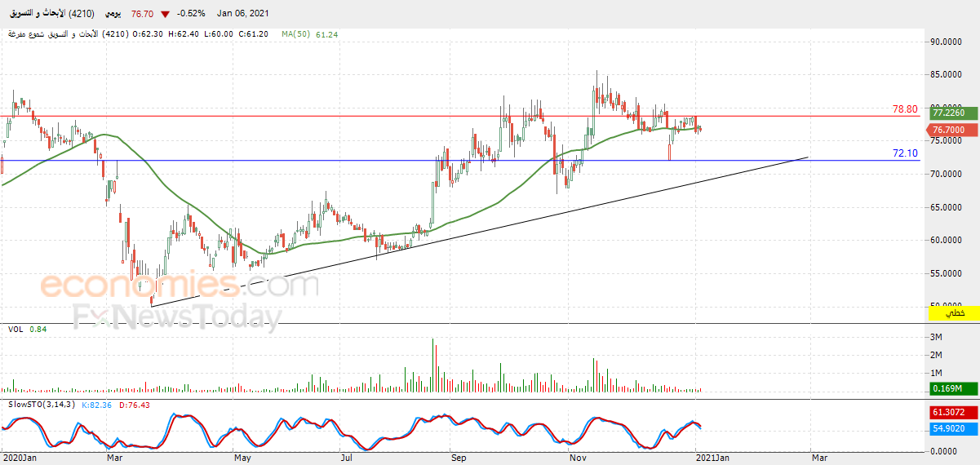Click the yellow خطي scale label
The height and width of the screenshot is (465, 980).
pyautogui.click(x=953, y=313)
